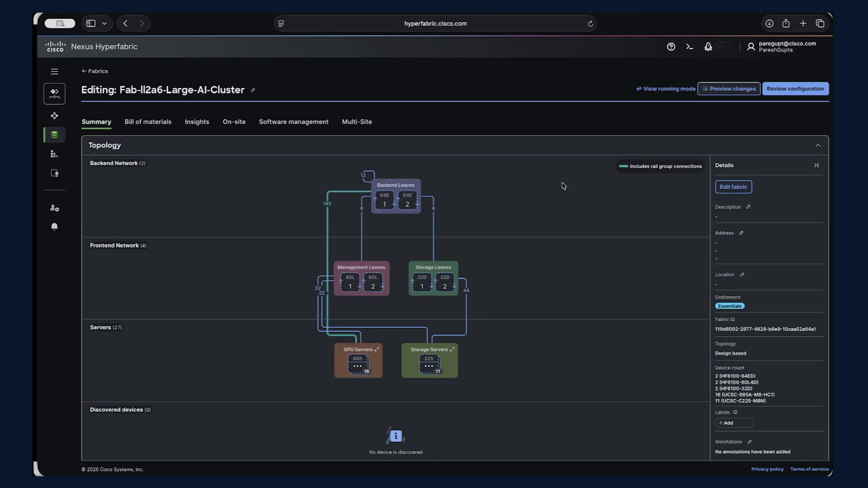This screenshot has height=488, width=868.
Task: Open browser share icon
Action: click(786, 23)
